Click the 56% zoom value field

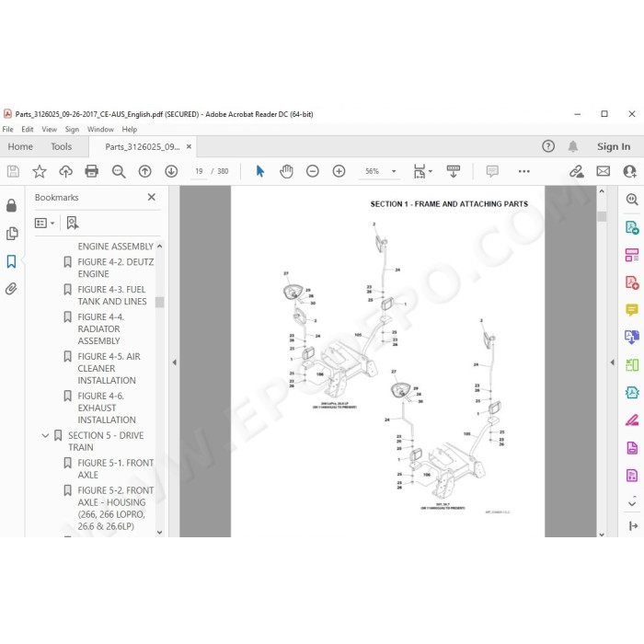pos(372,171)
